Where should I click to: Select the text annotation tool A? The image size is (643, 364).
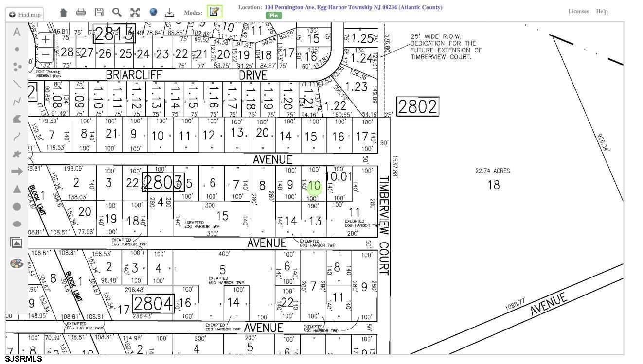point(17,32)
